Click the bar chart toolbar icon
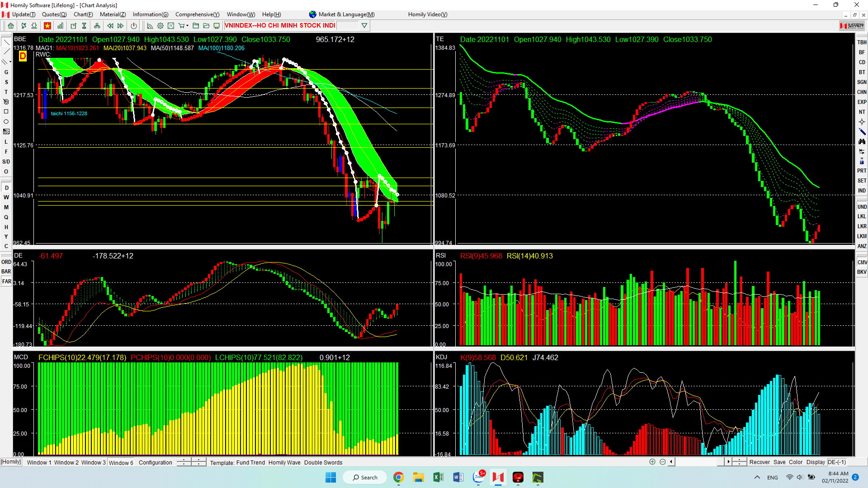The width and height of the screenshot is (868, 488). tap(60, 26)
